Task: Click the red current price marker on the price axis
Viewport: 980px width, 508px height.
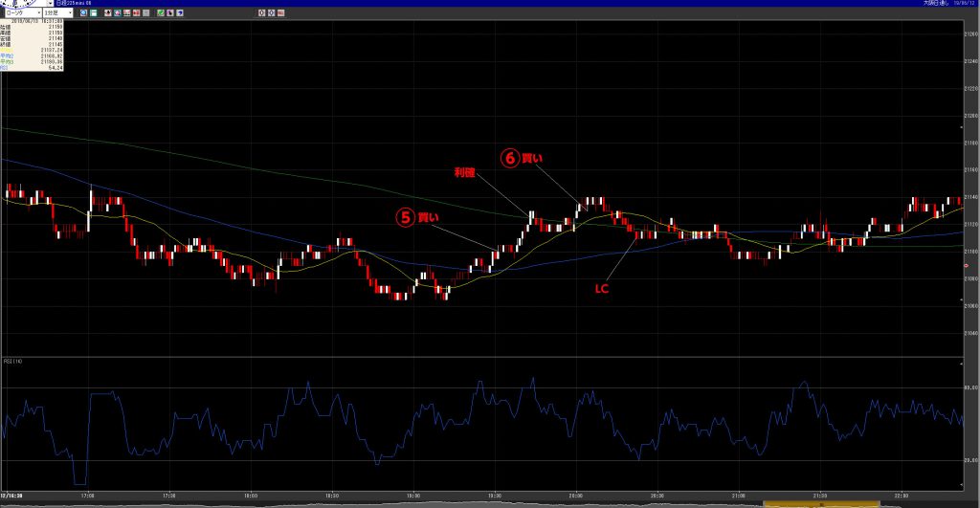Action: click(967, 266)
